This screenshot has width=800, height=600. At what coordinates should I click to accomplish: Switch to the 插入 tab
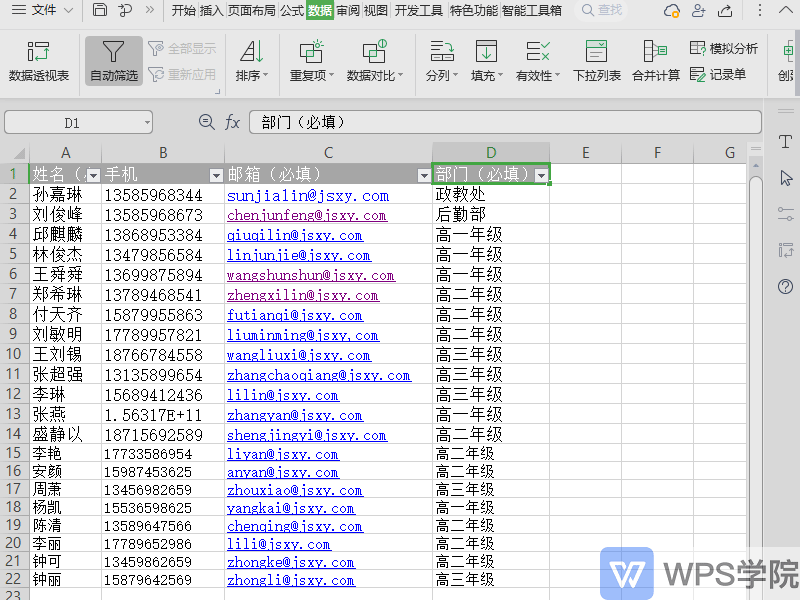point(212,10)
